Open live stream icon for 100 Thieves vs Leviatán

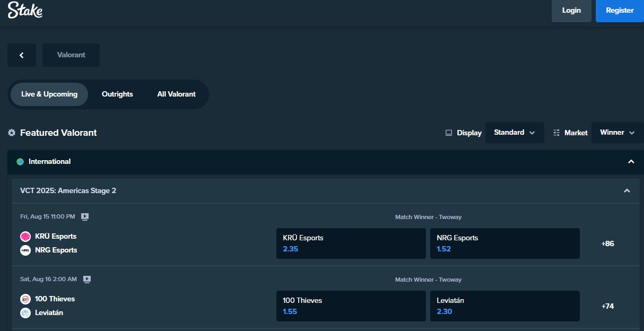87,279
